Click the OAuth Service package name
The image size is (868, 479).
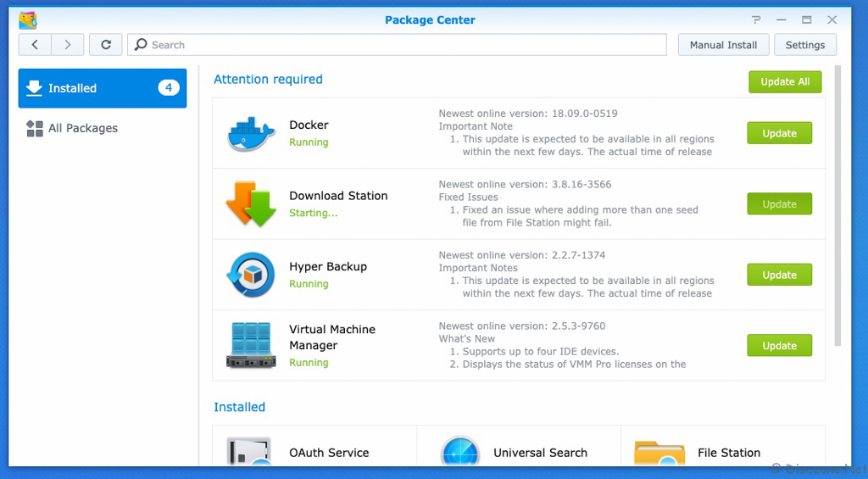coord(329,453)
